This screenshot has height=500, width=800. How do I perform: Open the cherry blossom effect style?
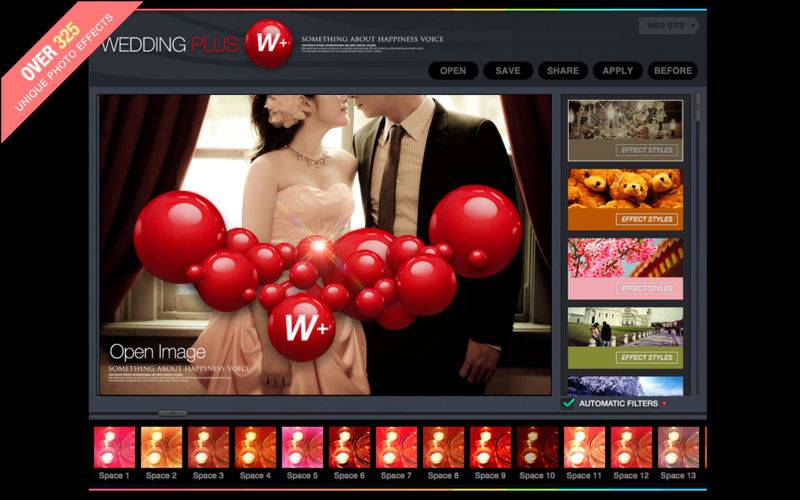[x=626, y=269]
